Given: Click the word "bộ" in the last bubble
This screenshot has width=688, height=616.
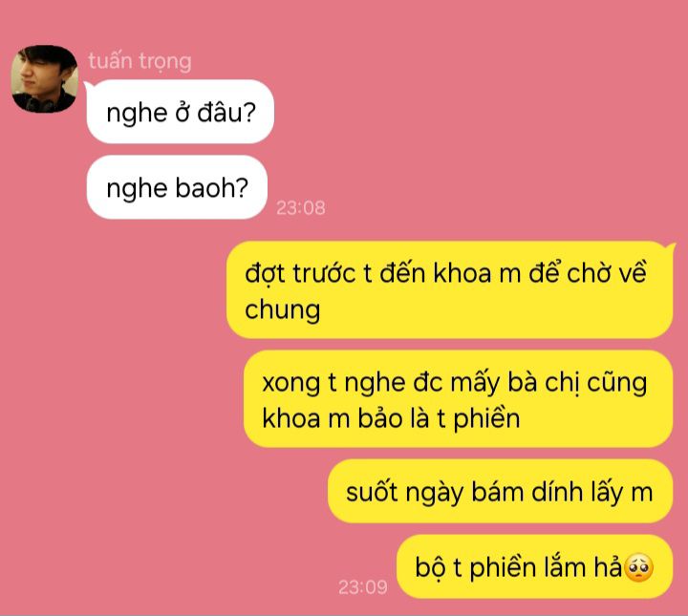Looking at the screenshot, I should (x=430, y=568).
